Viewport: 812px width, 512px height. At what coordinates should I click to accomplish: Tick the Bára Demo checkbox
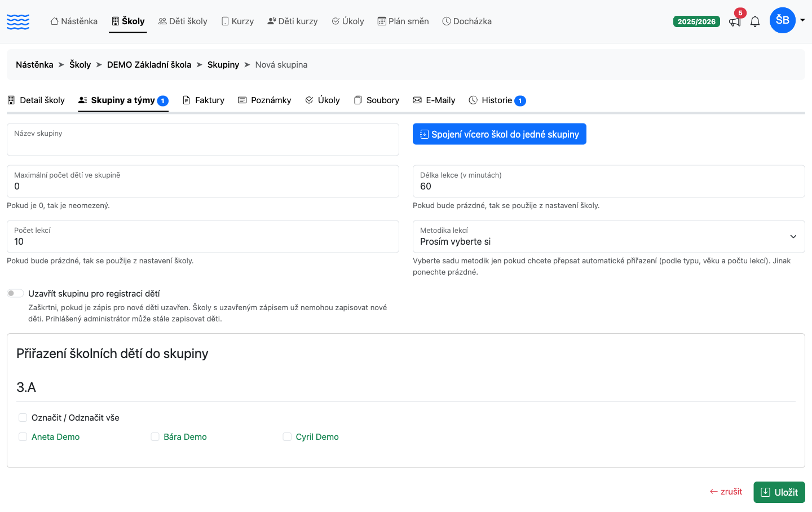(x=155, y=437)
